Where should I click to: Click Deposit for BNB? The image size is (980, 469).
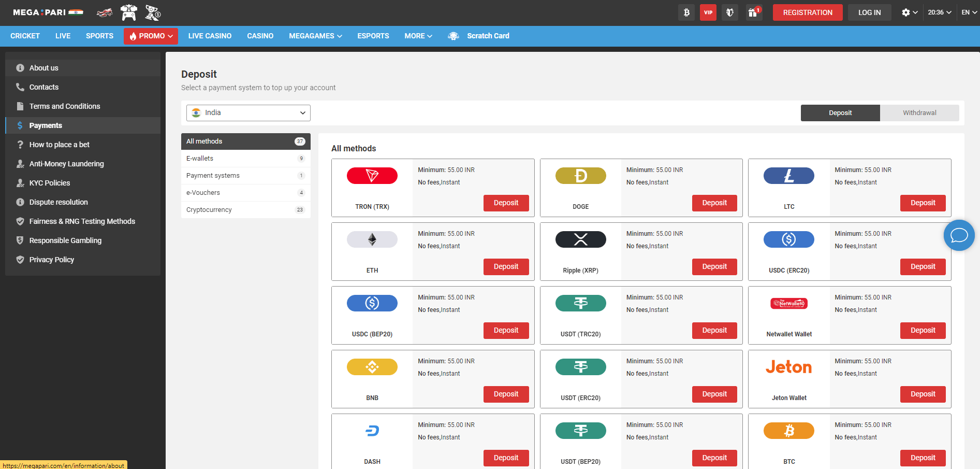coord(506,394)
